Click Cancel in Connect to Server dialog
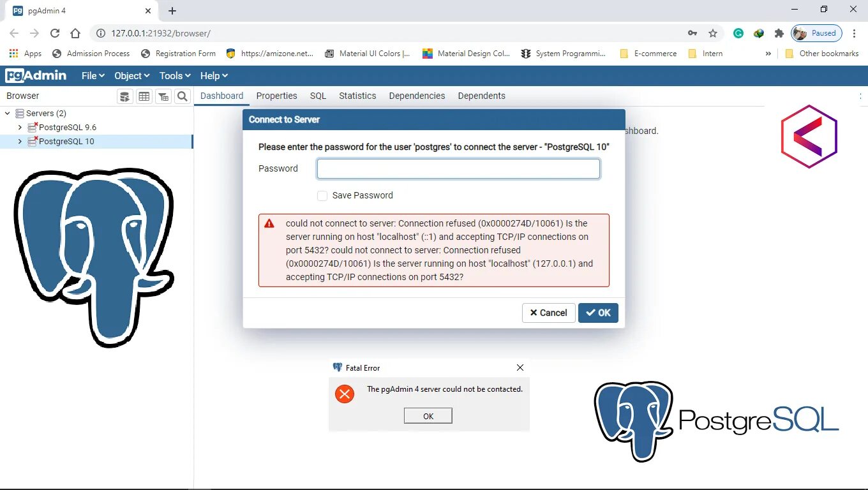Image resolution: width=868 pixels, height=490 pixels. [x=549, y=313]
